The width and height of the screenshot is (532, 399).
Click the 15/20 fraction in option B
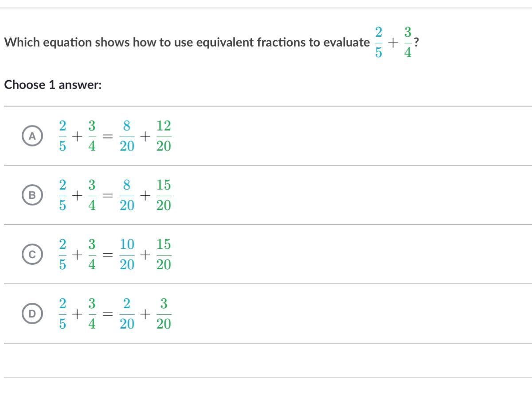pos(164,195)
